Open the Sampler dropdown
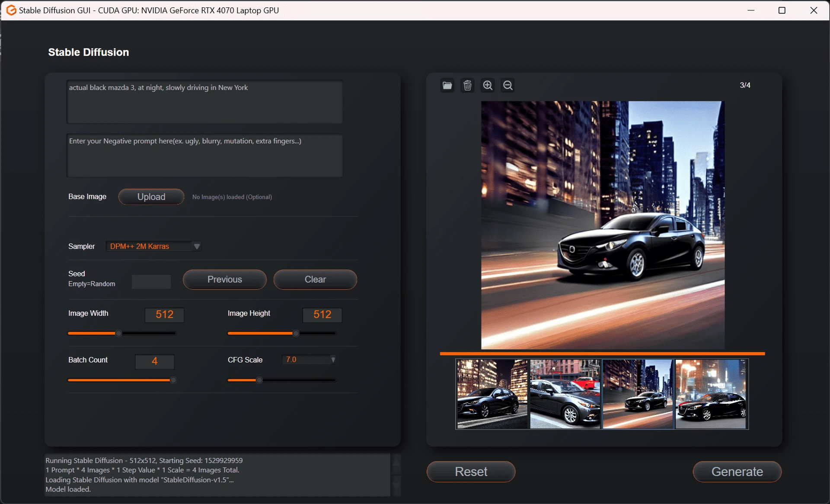The height and width of the screenshot is (504, 830). pos(154,246)
